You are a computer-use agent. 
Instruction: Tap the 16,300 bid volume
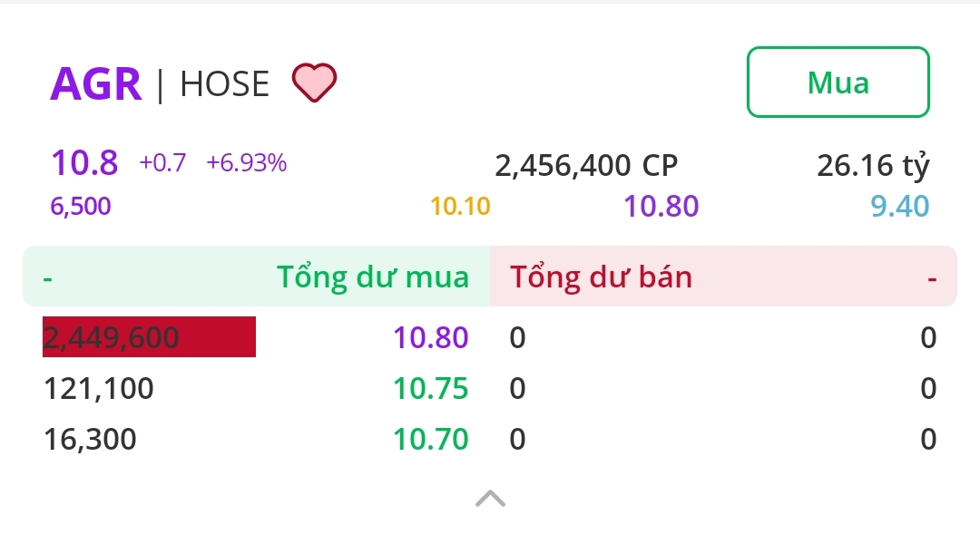(90, 440)
